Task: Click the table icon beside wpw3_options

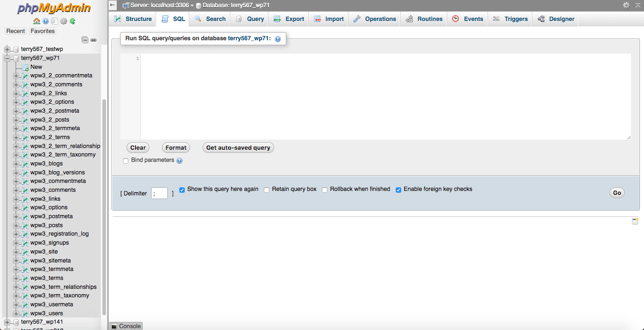Action: click(x=25, y=207)
